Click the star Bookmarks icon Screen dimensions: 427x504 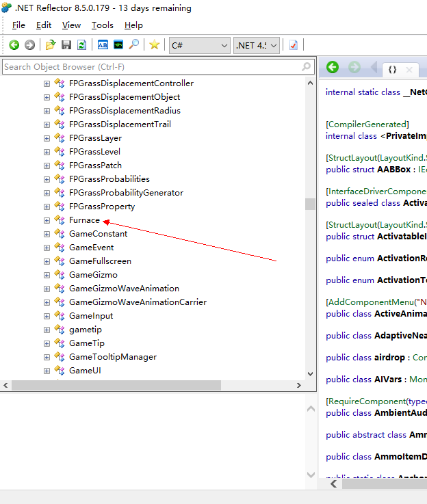(155, 45)
